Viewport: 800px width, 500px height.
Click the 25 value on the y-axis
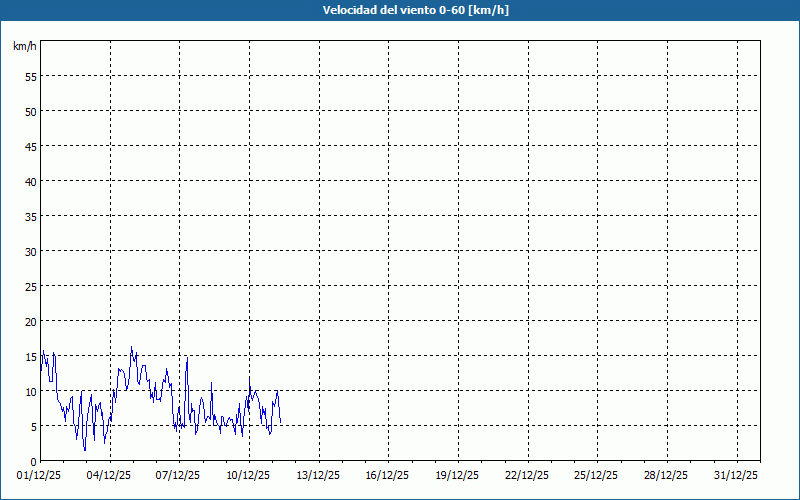31,286
